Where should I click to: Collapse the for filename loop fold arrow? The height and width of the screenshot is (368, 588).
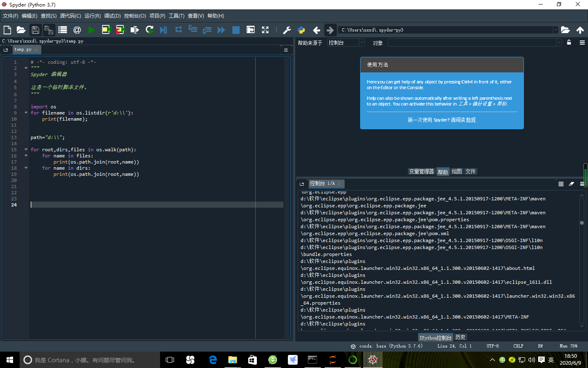coord(26,113)
